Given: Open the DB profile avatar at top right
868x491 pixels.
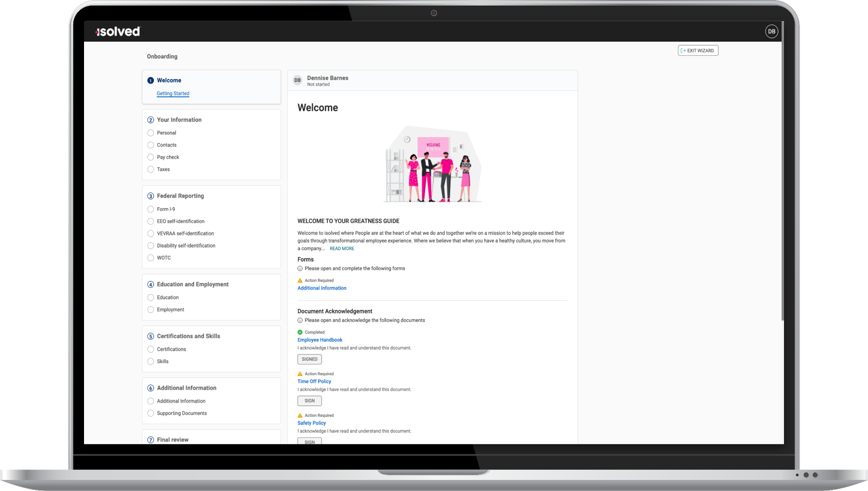Looking at the screenshot, I should click(x=771, y=31).
